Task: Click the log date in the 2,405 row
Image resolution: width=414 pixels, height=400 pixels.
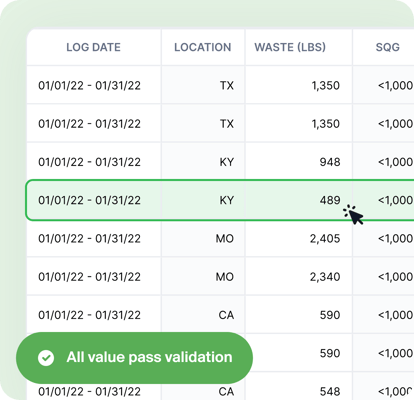Action: pyautogui.click(x=89, y=239)
